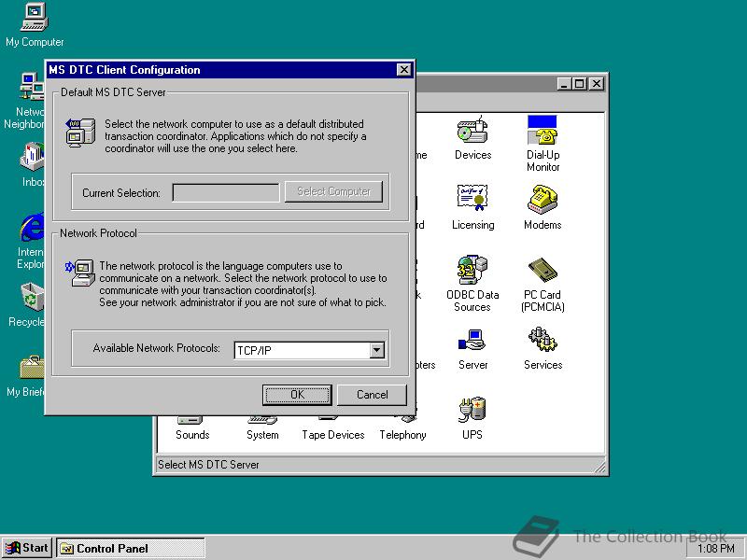747x560 pixels.
Task: Select the System item in Control Panel
Action: pos(262,429)
